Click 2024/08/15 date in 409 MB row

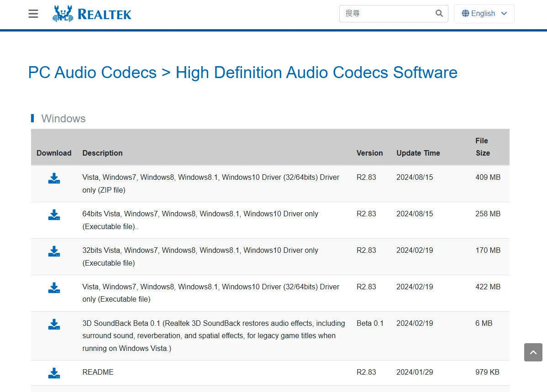(x=415, y=177)
